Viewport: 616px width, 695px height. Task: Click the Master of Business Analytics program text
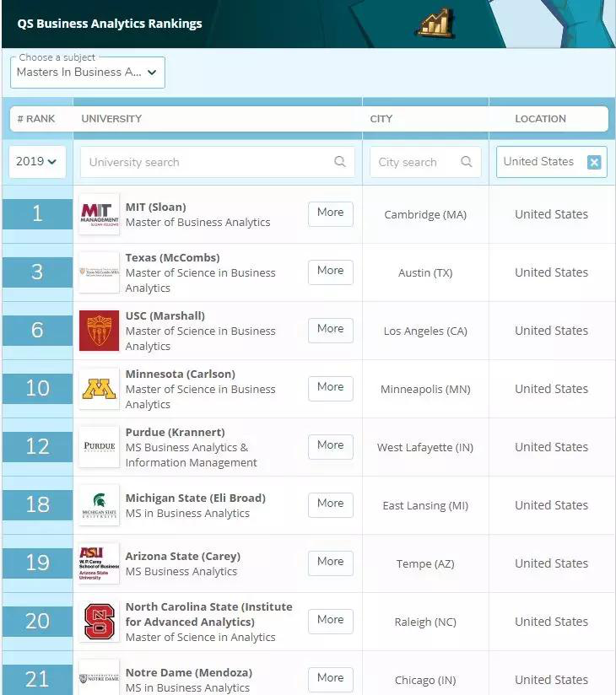(197, 222)
